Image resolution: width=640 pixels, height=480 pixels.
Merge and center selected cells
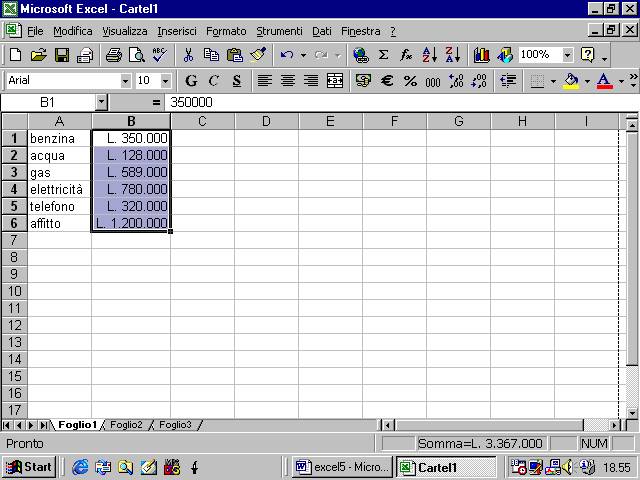pyautogui.click(x=335, y=80)
